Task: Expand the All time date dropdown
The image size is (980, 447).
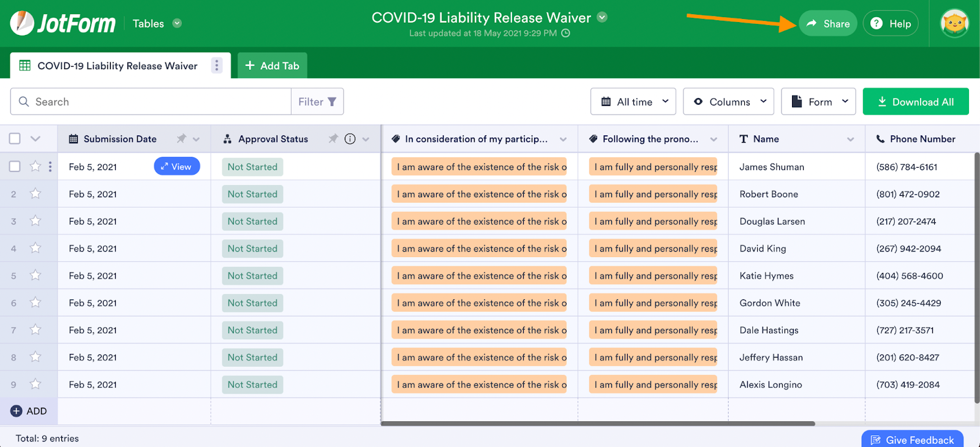Action: point(633,102)
